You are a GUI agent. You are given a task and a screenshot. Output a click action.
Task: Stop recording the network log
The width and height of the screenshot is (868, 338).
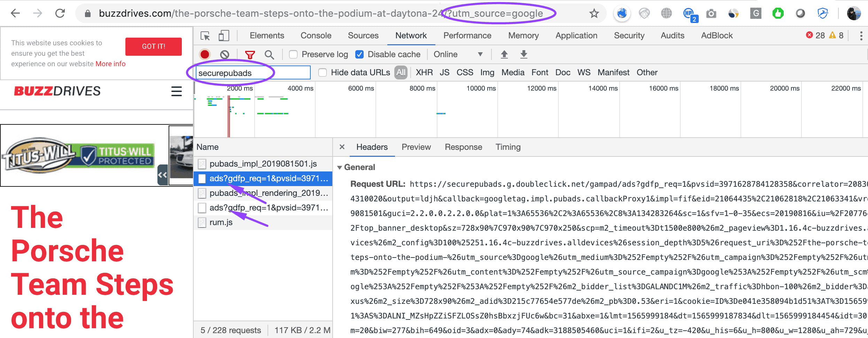205,54
